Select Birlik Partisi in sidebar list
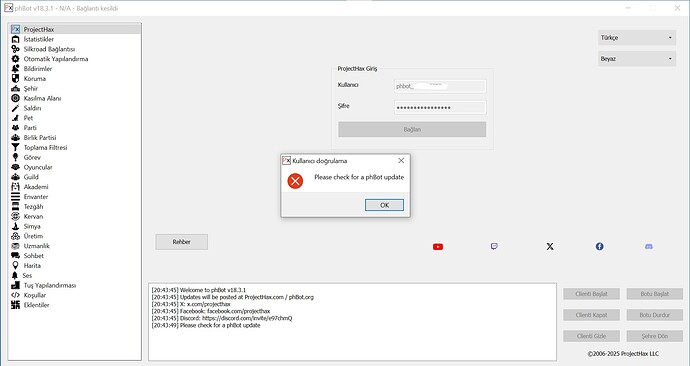The image size is (690, 366). (74, 138)
